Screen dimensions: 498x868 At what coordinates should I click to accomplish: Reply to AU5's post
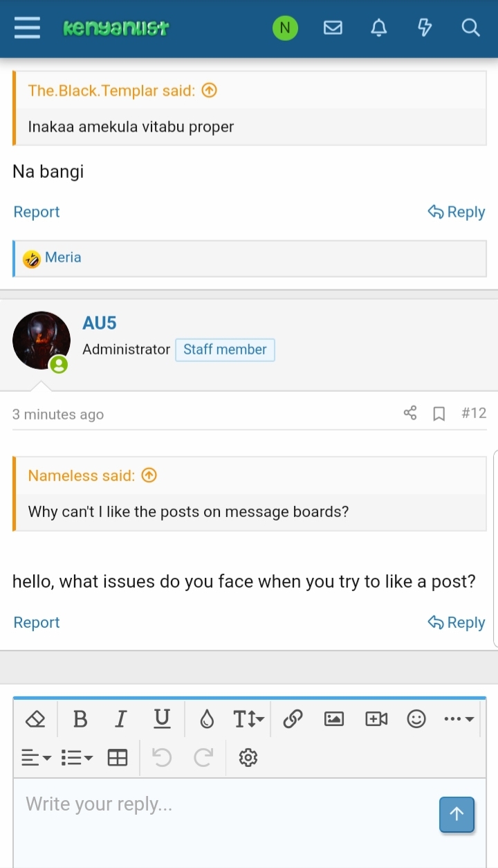[x=456, y=622]
